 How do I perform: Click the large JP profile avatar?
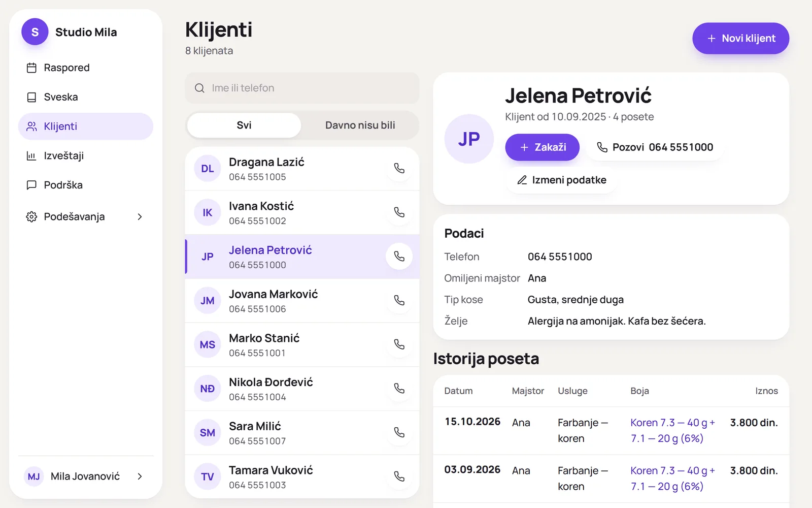[469, 139]
